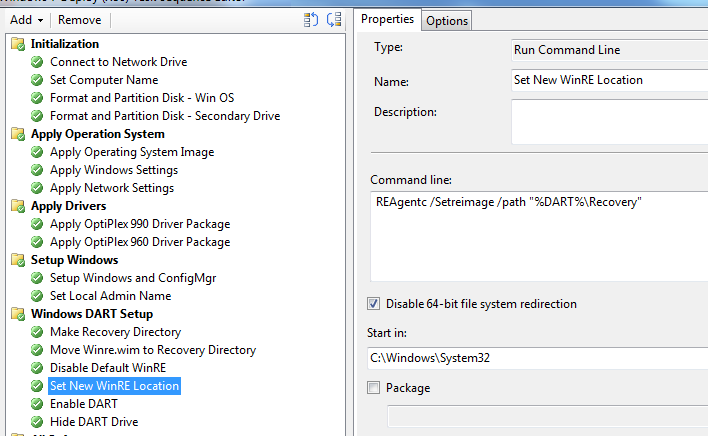Select Format and Partition Disk - Win OS

click(x=142, y=98)
